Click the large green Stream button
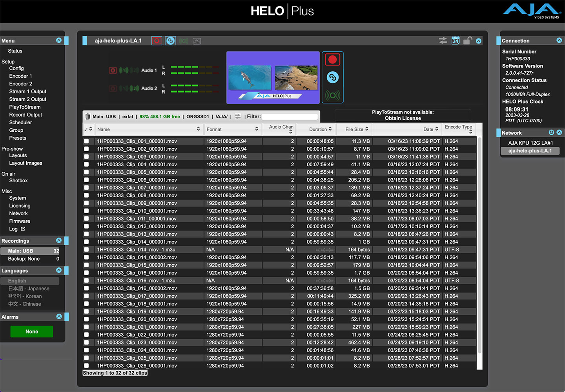This screenshot has height=392, width=565. pos(332,95)
